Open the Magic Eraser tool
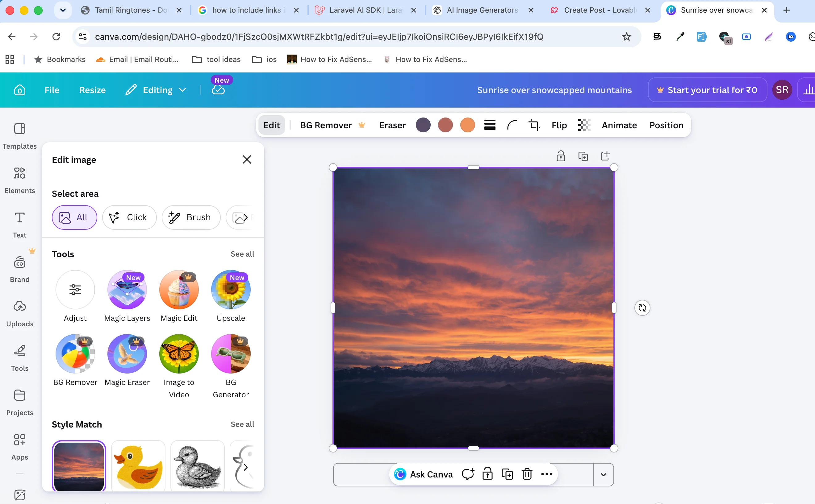 click(x=127, y=360)
